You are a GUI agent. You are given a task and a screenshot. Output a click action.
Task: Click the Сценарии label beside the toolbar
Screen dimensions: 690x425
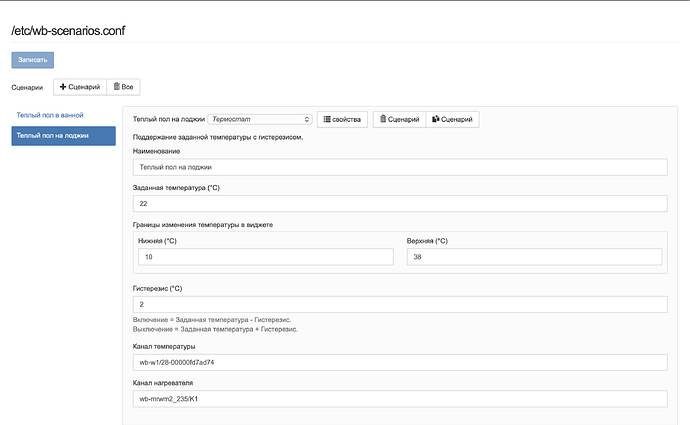(x=29, y=88)
